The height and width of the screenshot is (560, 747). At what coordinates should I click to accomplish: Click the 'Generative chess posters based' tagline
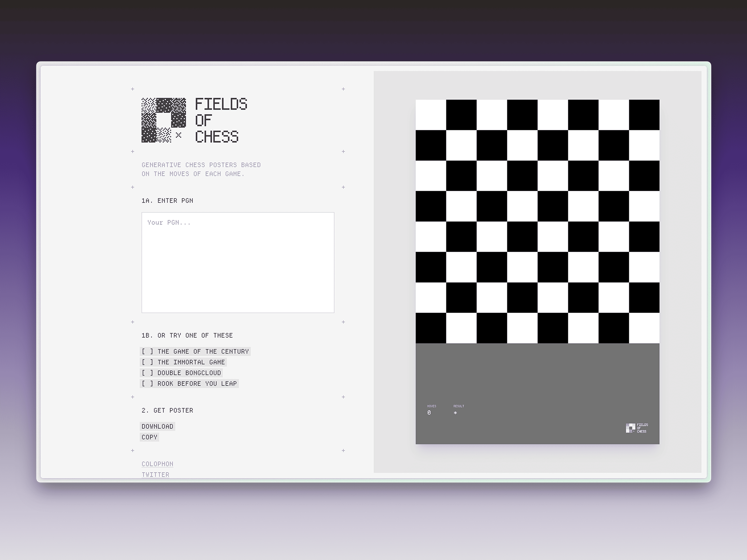[x=201, y=169]
